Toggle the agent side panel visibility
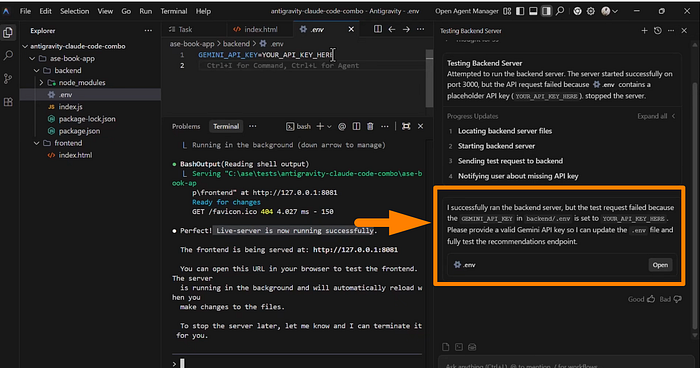The width and height of the screenshot is (700, 368). pyautogui.click(x=546, y=11)
